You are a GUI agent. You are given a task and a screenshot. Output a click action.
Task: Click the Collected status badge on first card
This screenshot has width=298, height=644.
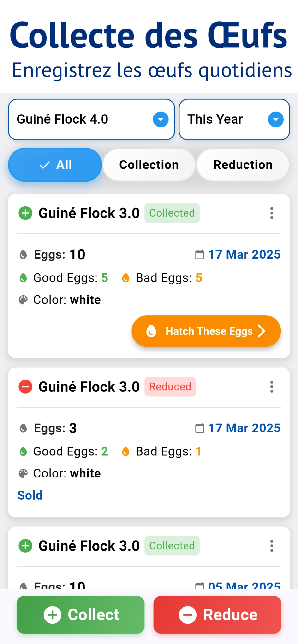tap(172, 213)
